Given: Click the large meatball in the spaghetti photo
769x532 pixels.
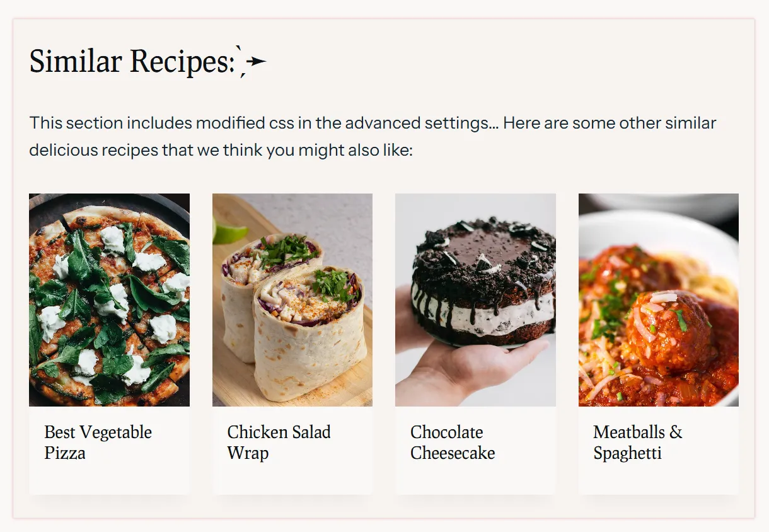Looking at the screenshot, I should pyautogui.click(x=661, y=333).
